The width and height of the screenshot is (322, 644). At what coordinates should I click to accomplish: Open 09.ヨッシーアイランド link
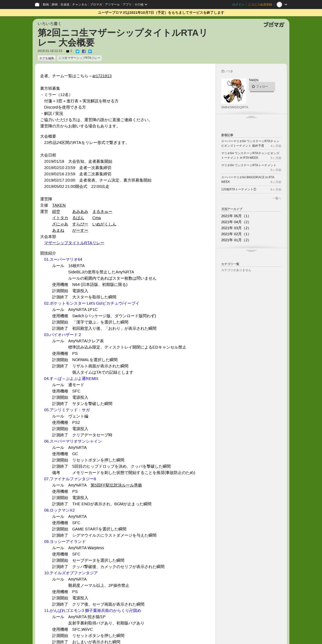pyautogui.click(x=65, y=542)
